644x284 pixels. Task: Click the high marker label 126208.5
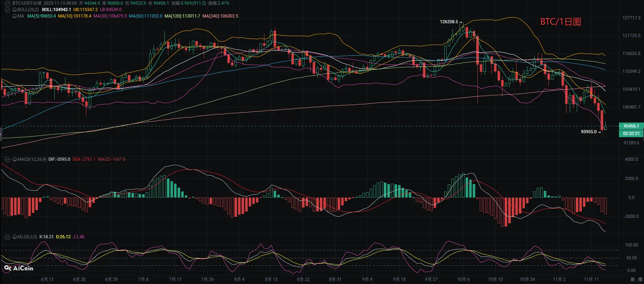449,22
